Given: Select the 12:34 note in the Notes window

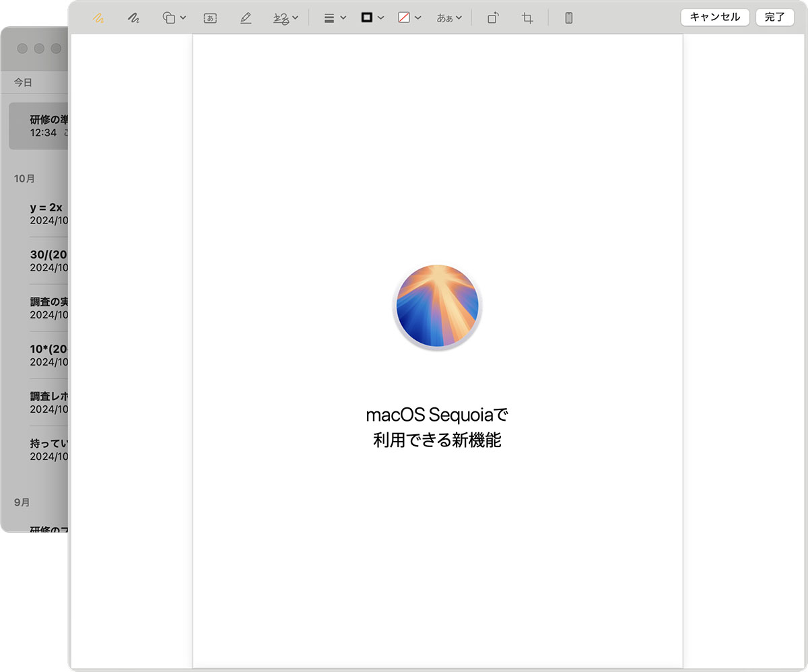Looking at the screenshot, I should pos(39,126).
